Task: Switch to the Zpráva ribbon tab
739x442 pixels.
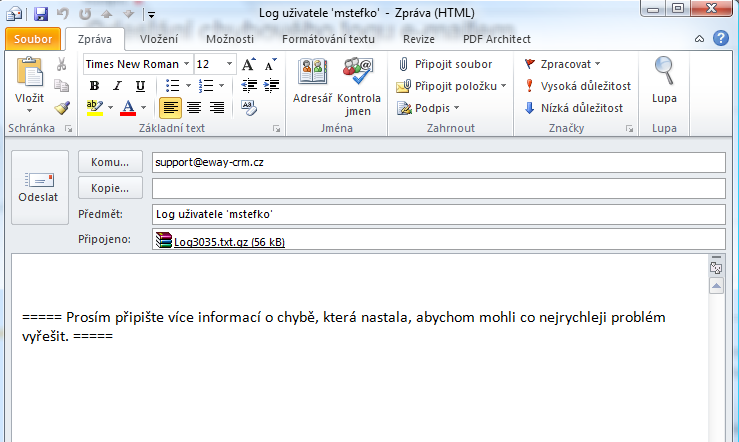Action: coord(95,39)
